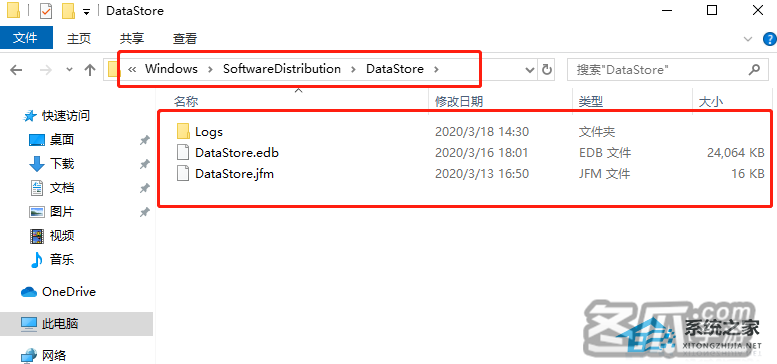The width and height of the screenshot is (777, 364).
Task: Show hidden path ancestors via « chevron
Action: click(132, 69)
